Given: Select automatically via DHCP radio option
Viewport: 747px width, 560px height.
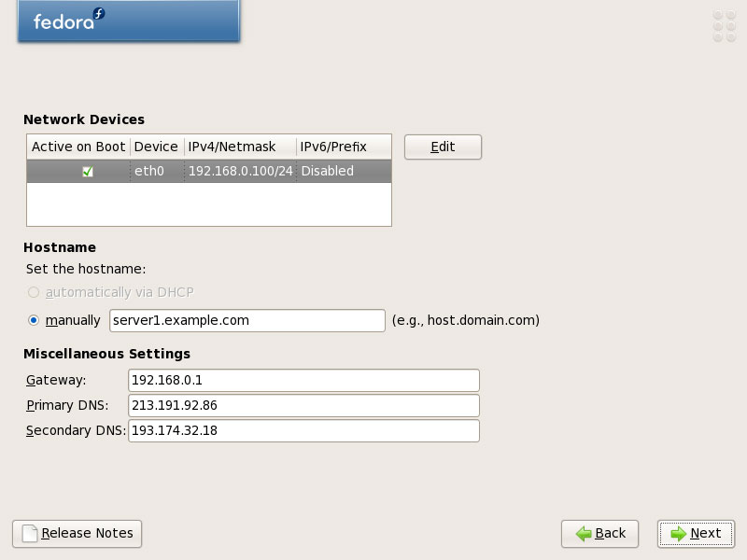Looking at the screenshot, I should pos(34,292).
